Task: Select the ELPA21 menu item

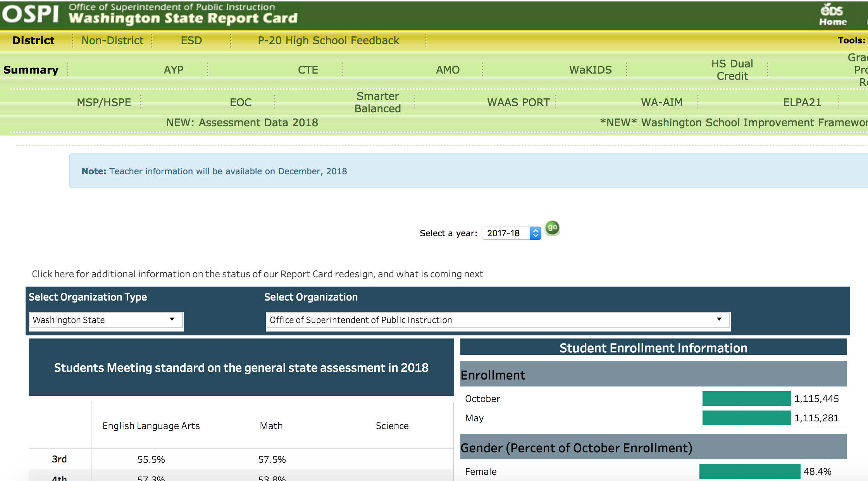Action: 802,102
